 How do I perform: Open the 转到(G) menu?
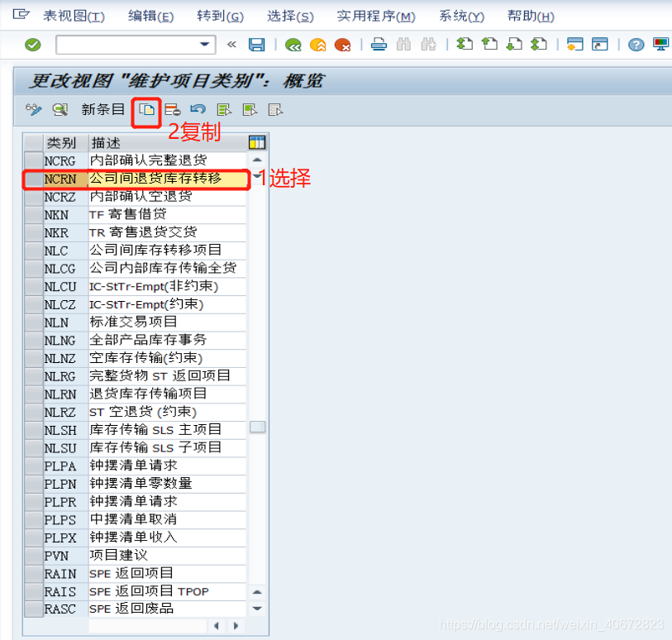[221, 17]
